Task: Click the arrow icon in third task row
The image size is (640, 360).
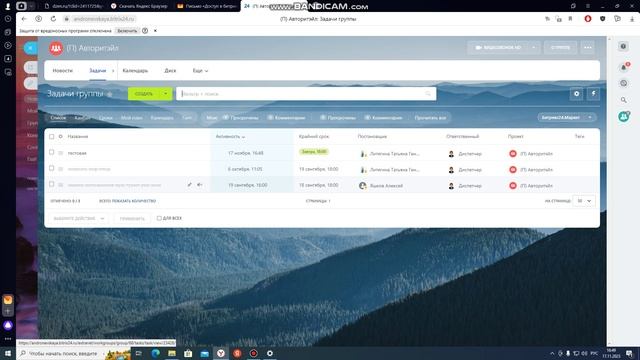Action: click(200, 185)
